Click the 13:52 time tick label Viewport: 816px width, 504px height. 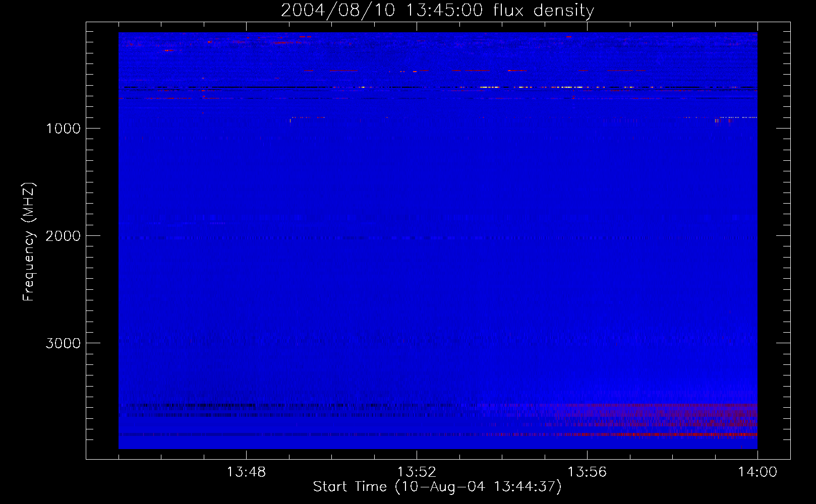[x=417, y=472]
